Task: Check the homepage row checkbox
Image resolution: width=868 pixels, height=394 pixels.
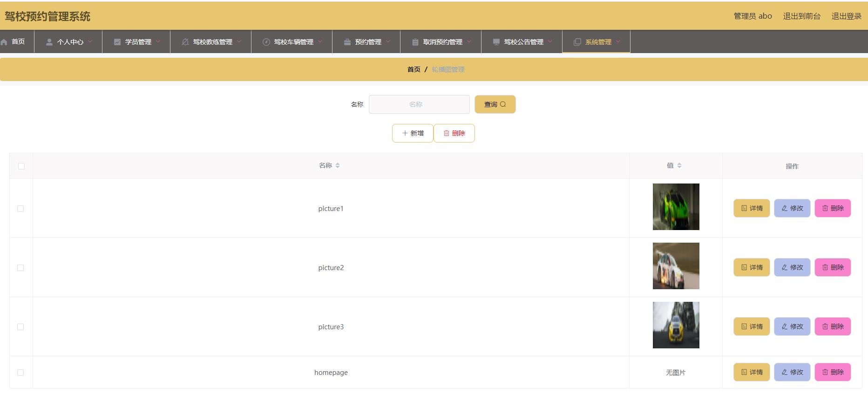Action: (x=20, y=373)
